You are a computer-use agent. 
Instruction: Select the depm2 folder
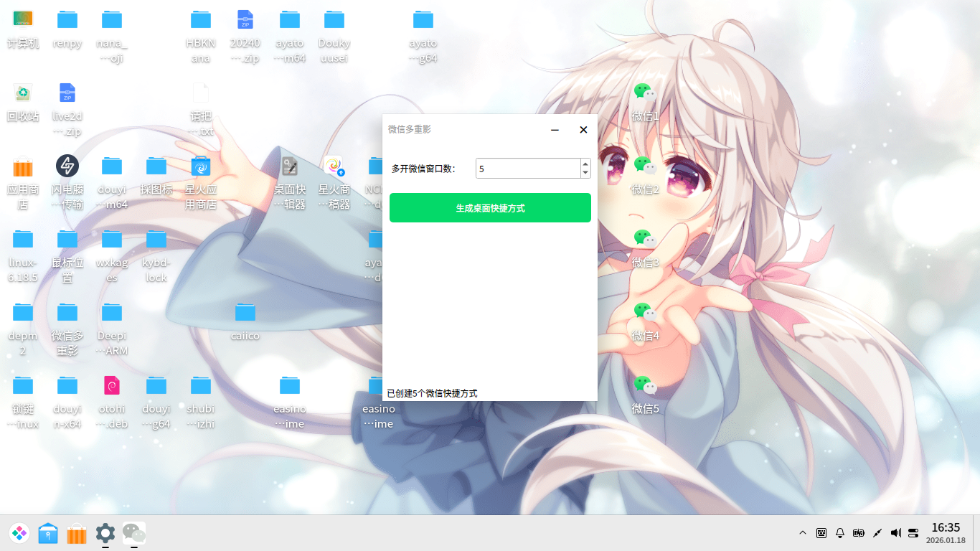pyautogui.click(x=23, y=329)
